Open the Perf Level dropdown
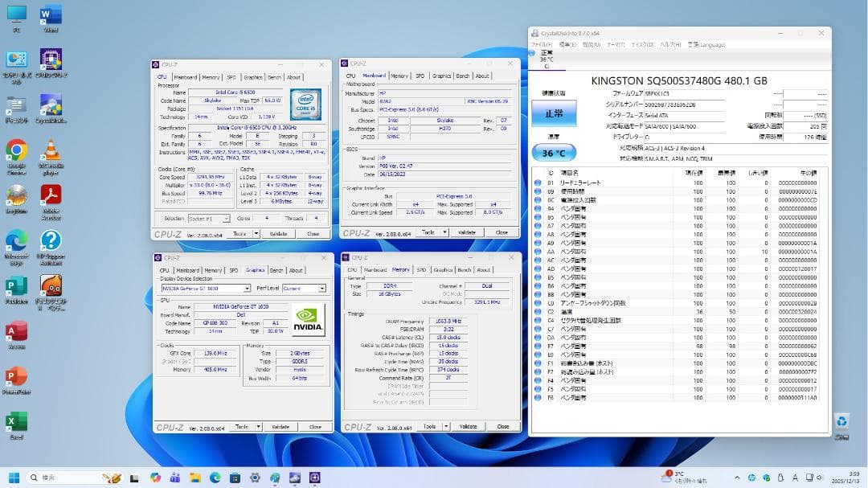Viewport: 868px width, 488px height. [x=304, y=289]
